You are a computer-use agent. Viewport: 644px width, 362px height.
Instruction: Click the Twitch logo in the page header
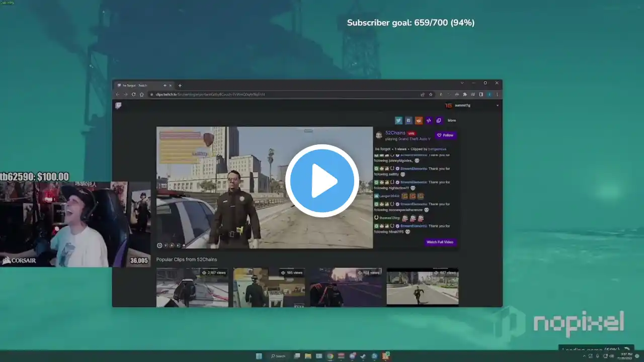point(118,106)
